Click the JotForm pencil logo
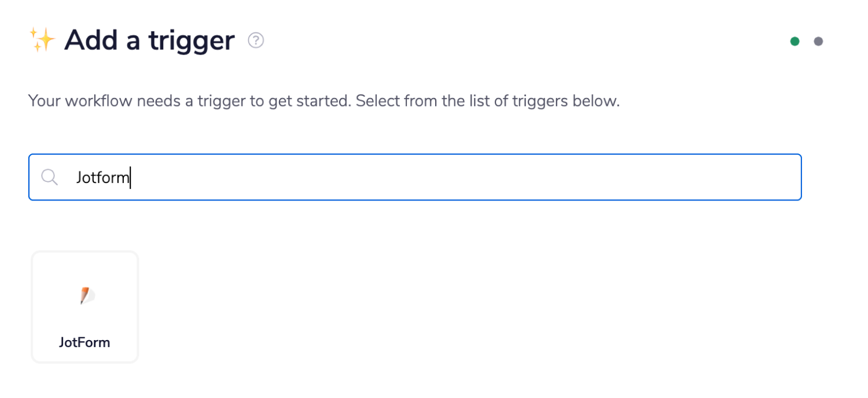This screenshot has width=868, height=398. [x=86, y=295]
